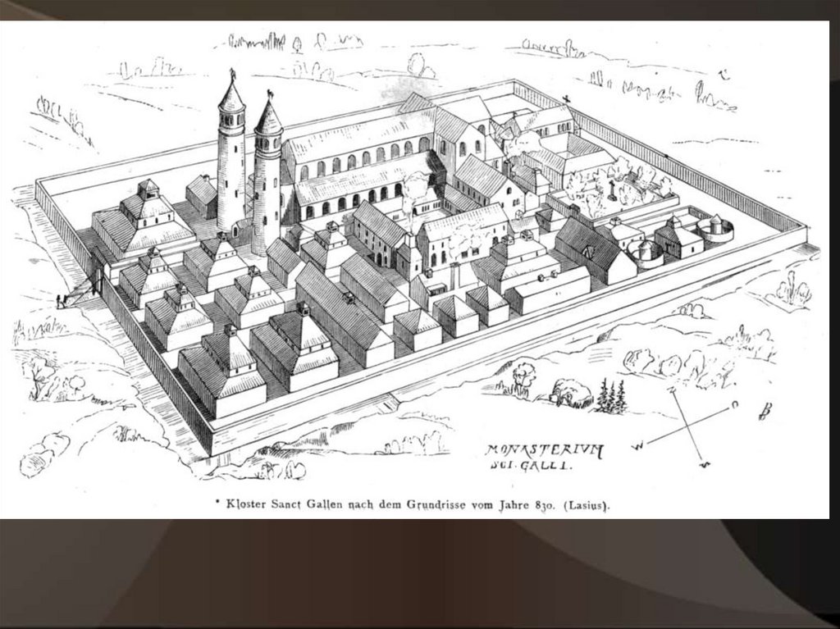
Task: Click the "MONASTERIUM" handwritten label
Action: coord(546,451)
